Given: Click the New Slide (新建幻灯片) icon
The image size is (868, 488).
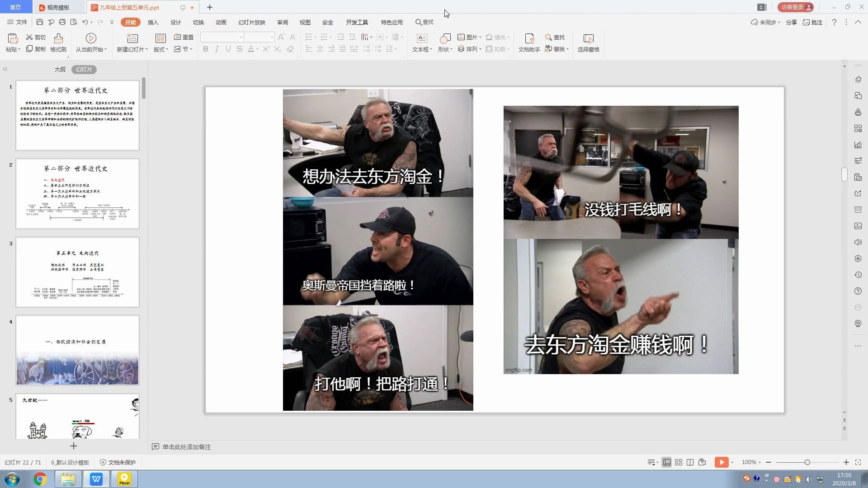Looking at the screenshot, I should [132, 38].
